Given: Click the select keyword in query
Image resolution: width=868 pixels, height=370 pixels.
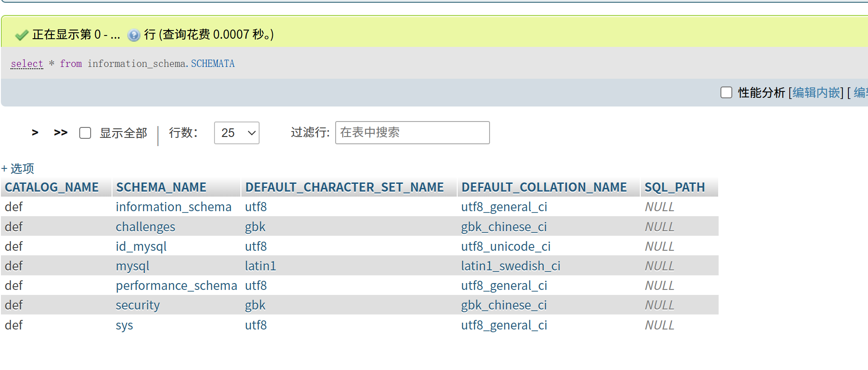Looking at the screenshot, I should (27, 64).
